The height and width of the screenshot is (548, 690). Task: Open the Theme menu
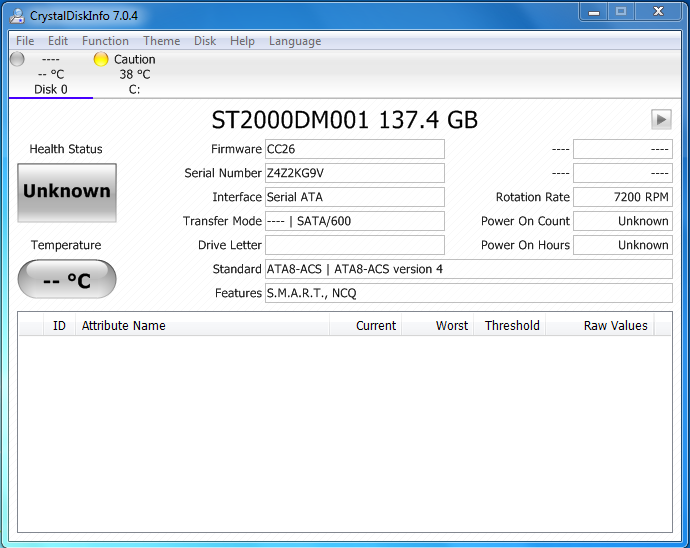(161, 41)
